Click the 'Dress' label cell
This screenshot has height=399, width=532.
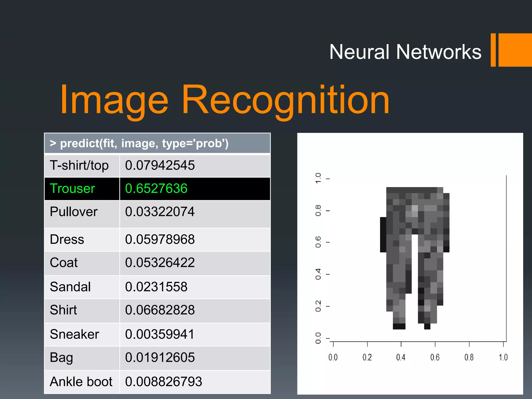click(82, 240)
